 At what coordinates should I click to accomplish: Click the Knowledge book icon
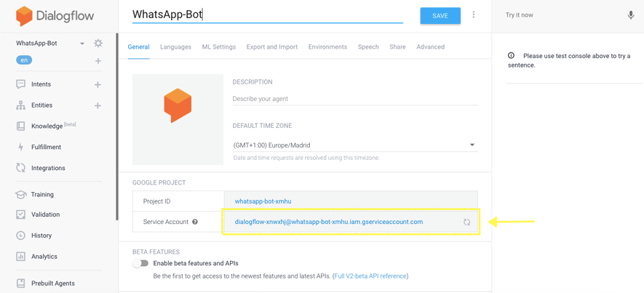(x=20, y=126)
